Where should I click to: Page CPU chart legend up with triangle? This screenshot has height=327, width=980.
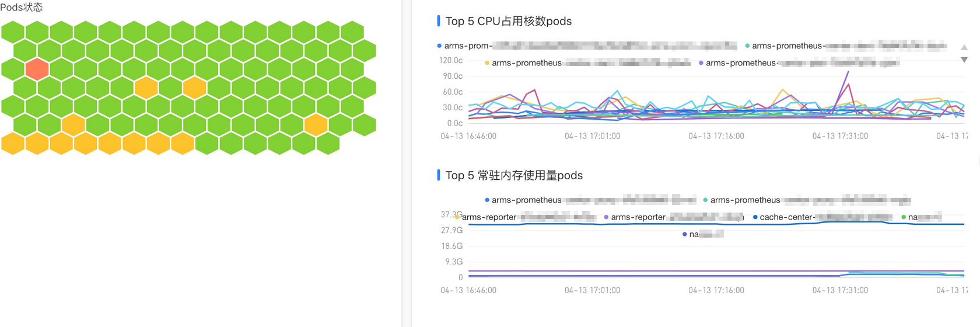point(964,47)
